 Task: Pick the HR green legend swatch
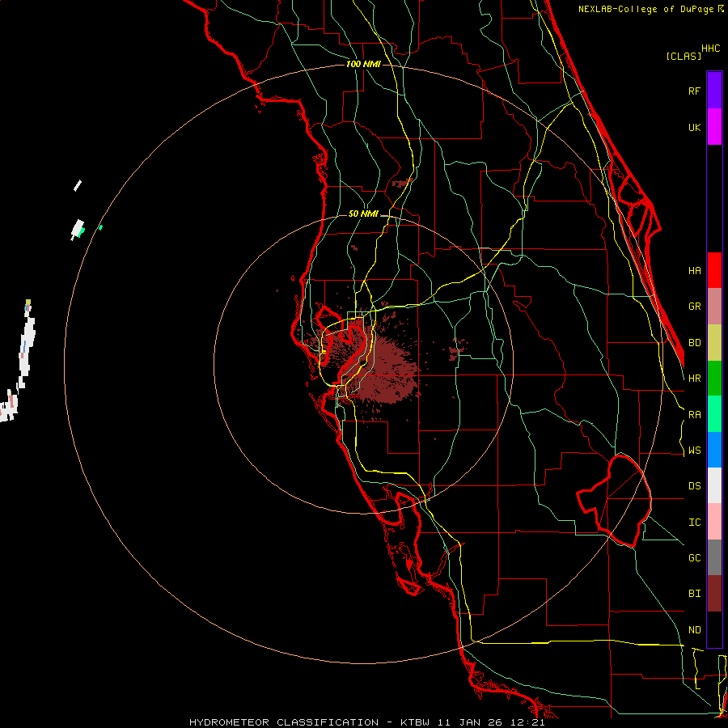coord(714,378)
